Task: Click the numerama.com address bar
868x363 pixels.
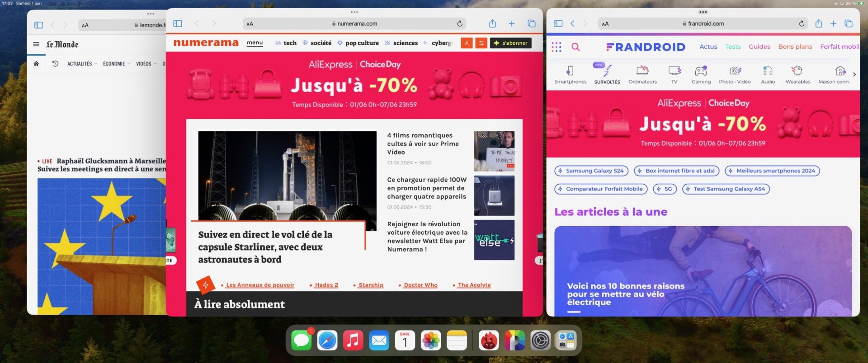Action: pyautogui.click(x=354, y=23)
